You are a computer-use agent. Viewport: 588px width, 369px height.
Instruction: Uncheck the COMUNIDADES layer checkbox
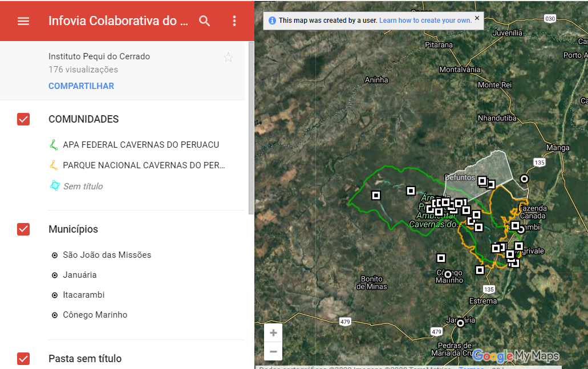23,119
